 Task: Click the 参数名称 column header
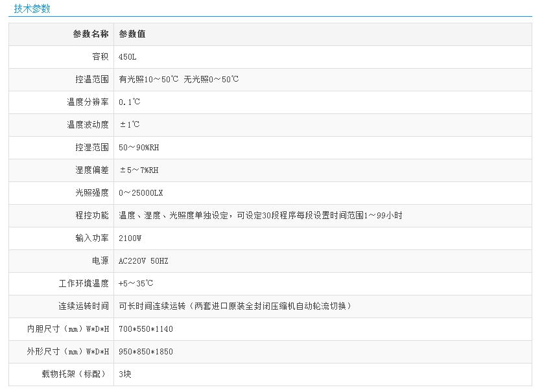91,34
